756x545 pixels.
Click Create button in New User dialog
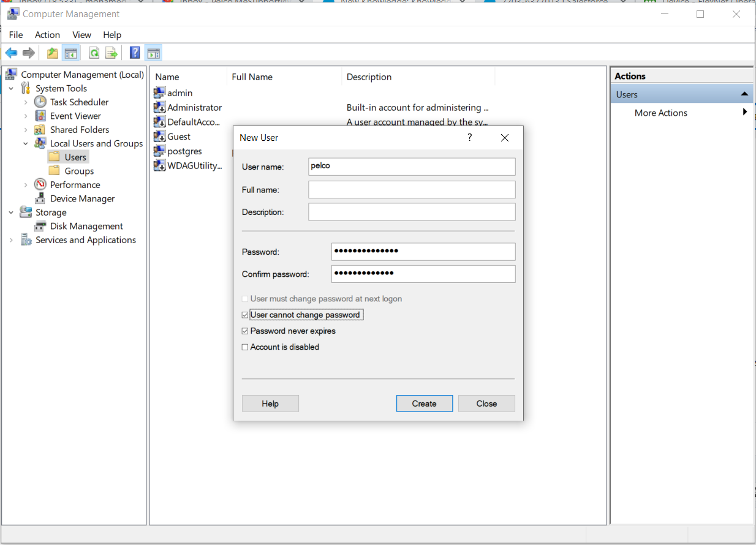pos(425,404)
